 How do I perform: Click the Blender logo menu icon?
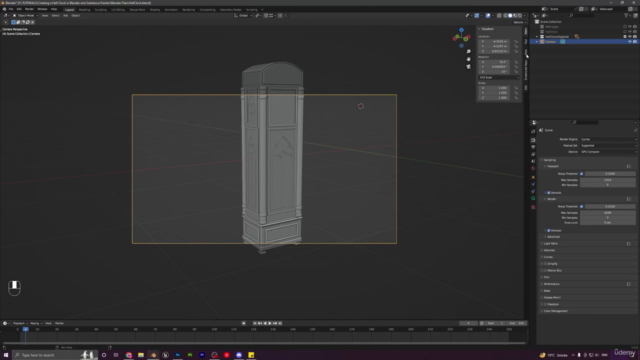coord(4,9)
